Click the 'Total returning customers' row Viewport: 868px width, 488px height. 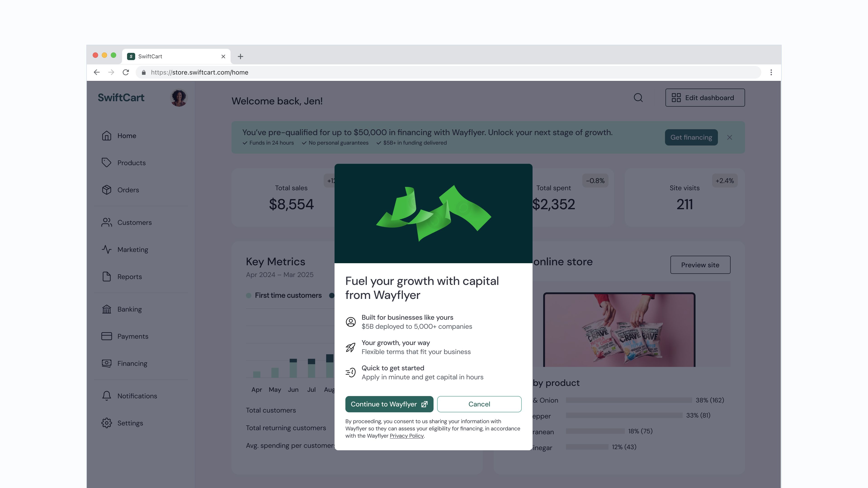point(286,428)
